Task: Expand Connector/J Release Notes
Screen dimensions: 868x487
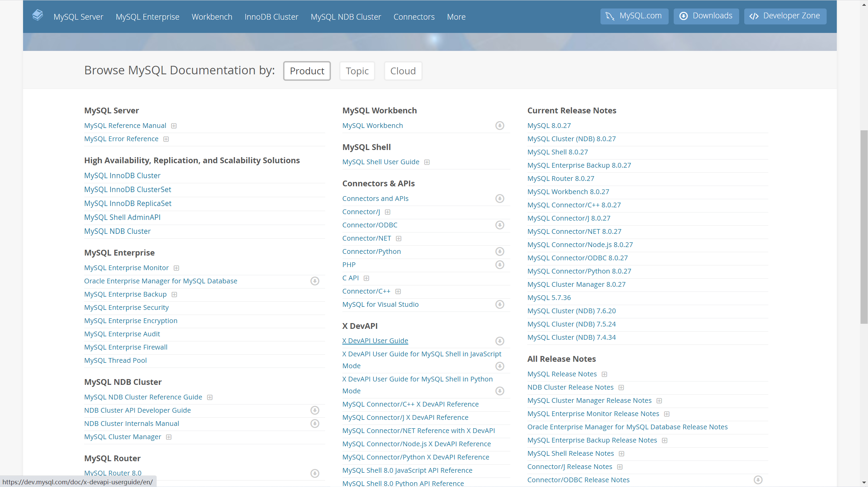Action: pos(620,467)
